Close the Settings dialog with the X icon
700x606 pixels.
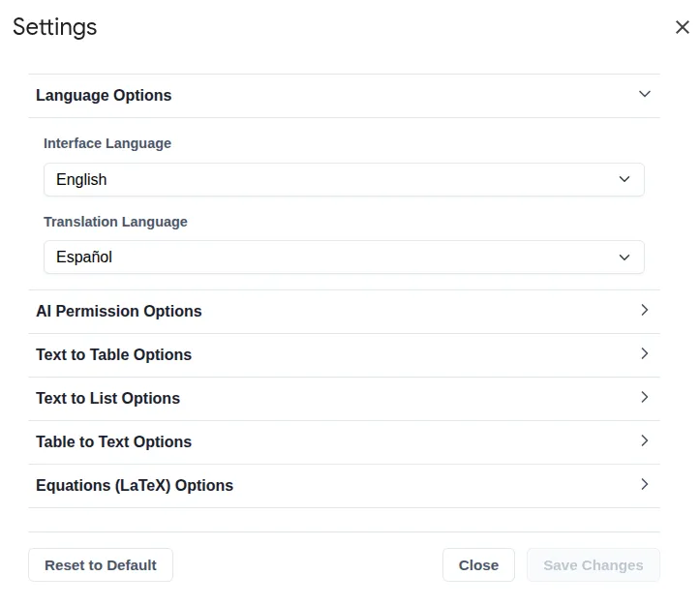click(x=683, y=27)
